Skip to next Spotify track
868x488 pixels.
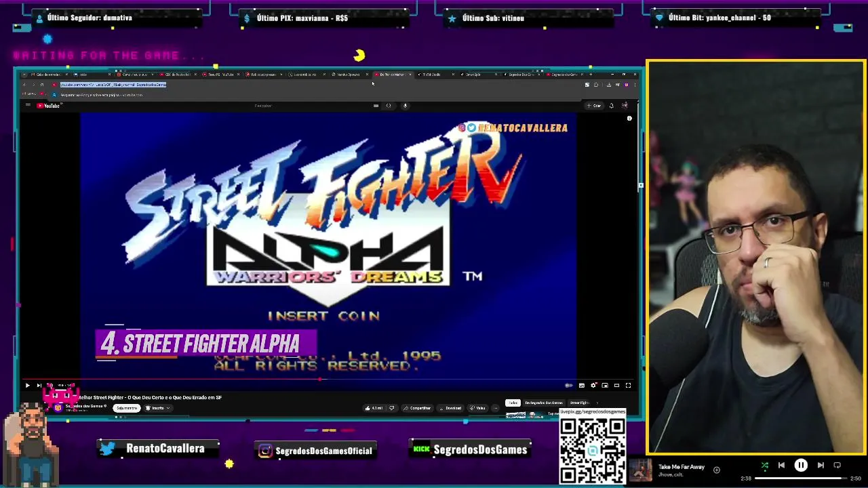(821, 466)
